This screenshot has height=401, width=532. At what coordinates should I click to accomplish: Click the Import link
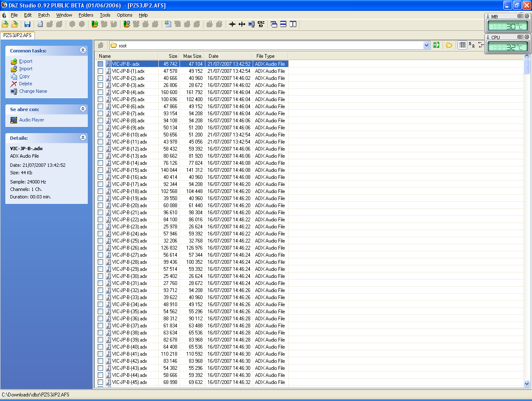point(25,69)
